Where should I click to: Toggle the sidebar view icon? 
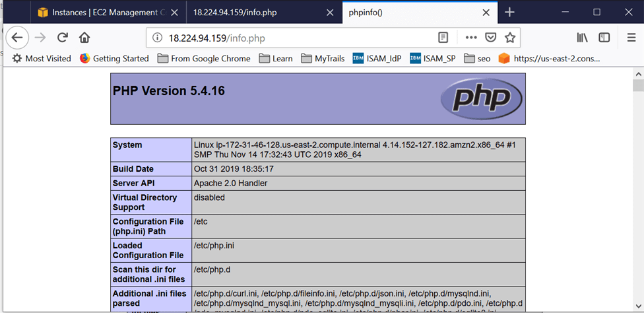pyautogui.click(x=604, y=38)
